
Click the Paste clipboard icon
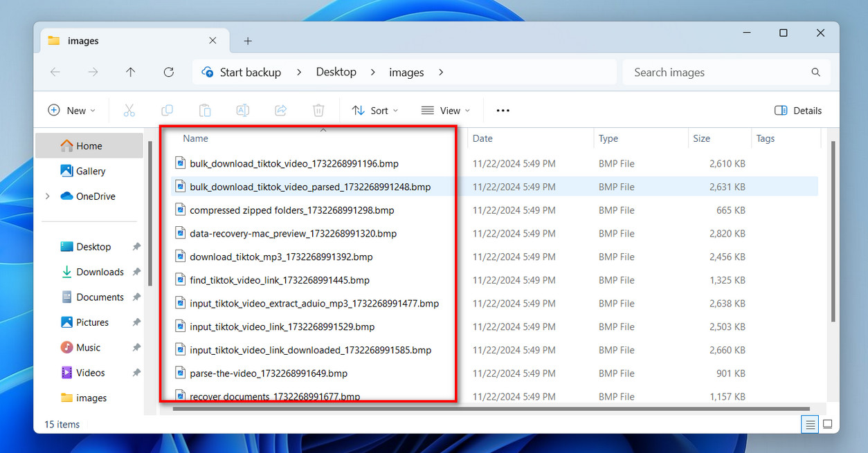click(x=205, y=111)
